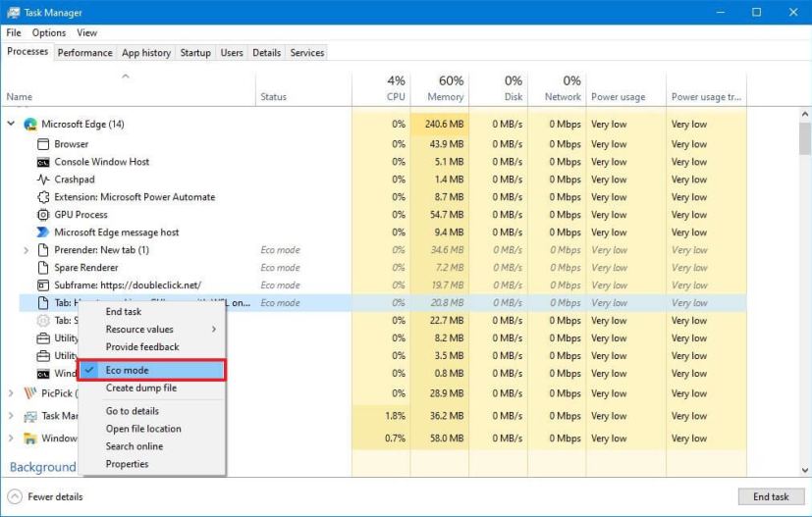812x517 pixels.
Task: Click the Fewer details circle arrow icon
Action: pos(15,496)
